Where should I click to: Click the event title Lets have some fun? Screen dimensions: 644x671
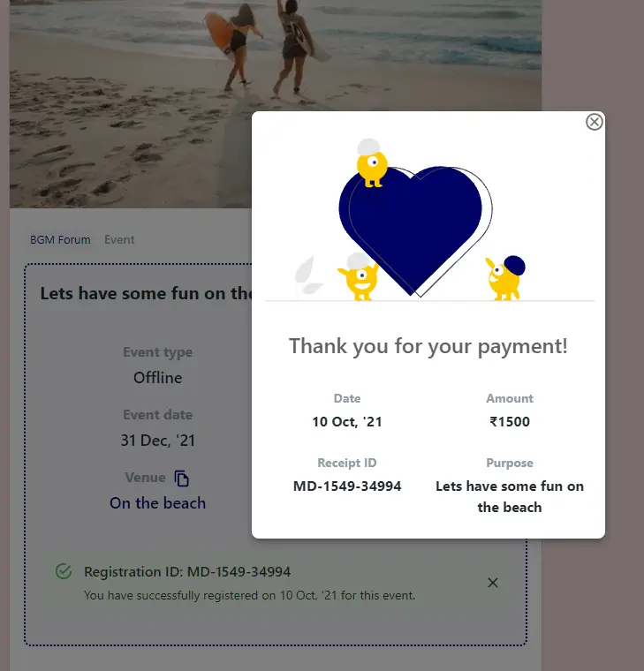click(146, 293)
